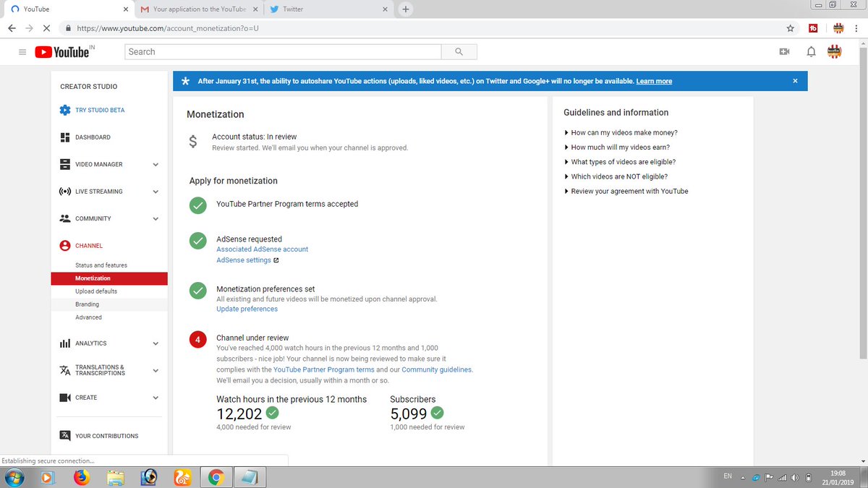Expand 'Review your agreement with YouTube'

click(626, 191)
